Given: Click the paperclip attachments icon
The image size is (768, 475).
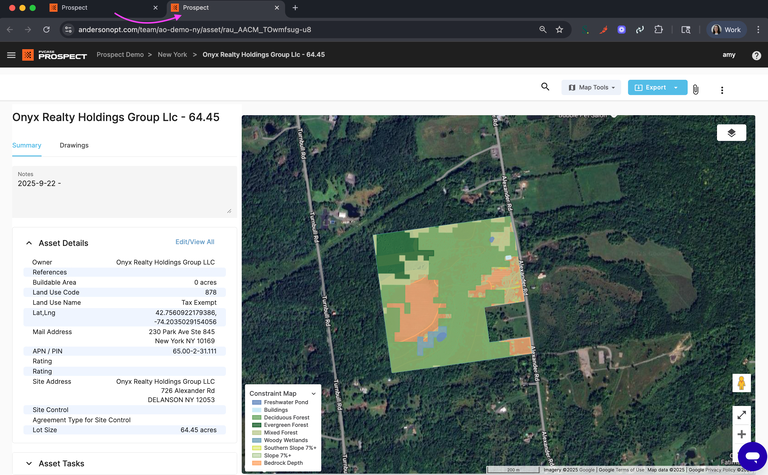Looking at the screenshot, I should [695, 89].
